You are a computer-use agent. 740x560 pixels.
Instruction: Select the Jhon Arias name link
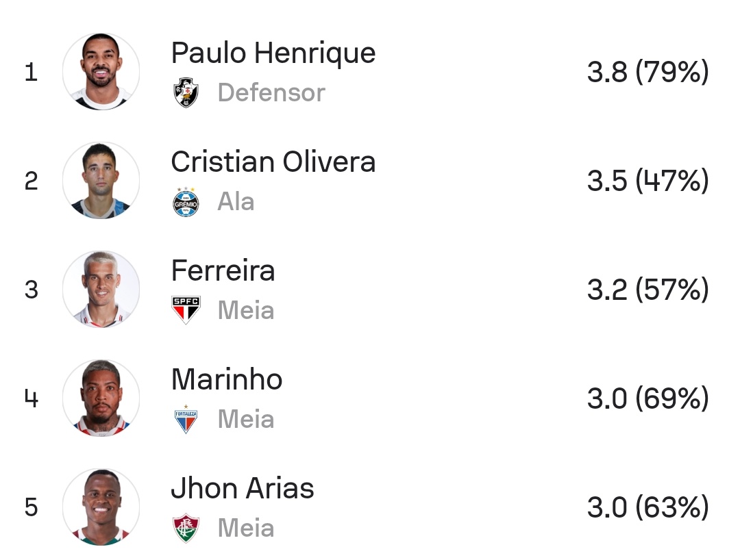242,488
